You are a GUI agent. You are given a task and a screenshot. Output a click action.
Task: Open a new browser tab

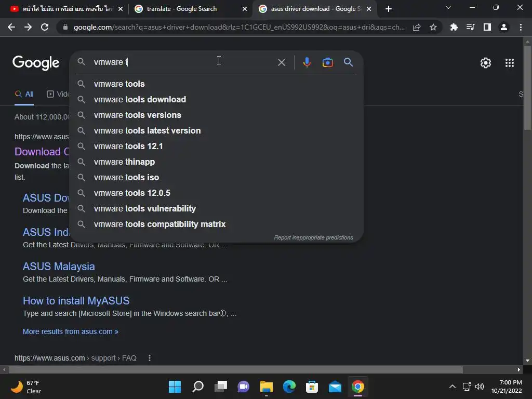(389, 9)
